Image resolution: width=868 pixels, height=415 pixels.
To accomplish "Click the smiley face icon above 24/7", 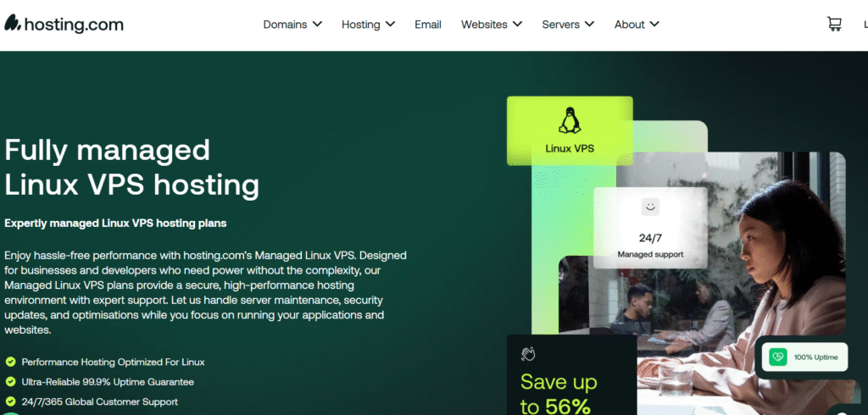I will [650, 207].
